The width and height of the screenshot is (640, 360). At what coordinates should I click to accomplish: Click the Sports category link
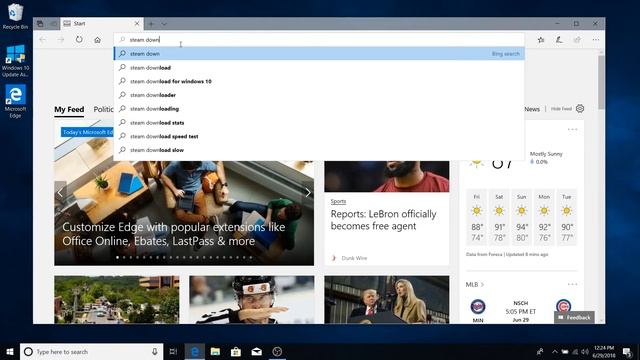pyautogui.click(x=338, y=201)
